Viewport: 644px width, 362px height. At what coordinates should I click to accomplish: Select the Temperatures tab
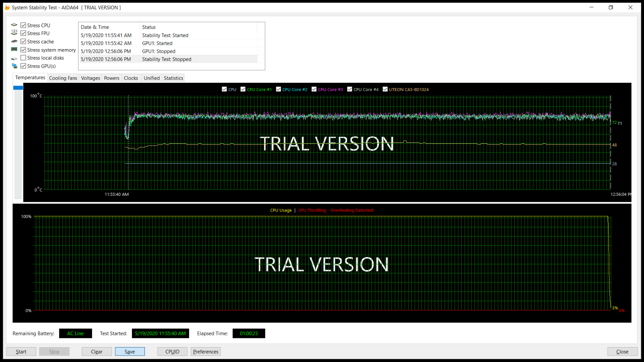tap(30, 78)
